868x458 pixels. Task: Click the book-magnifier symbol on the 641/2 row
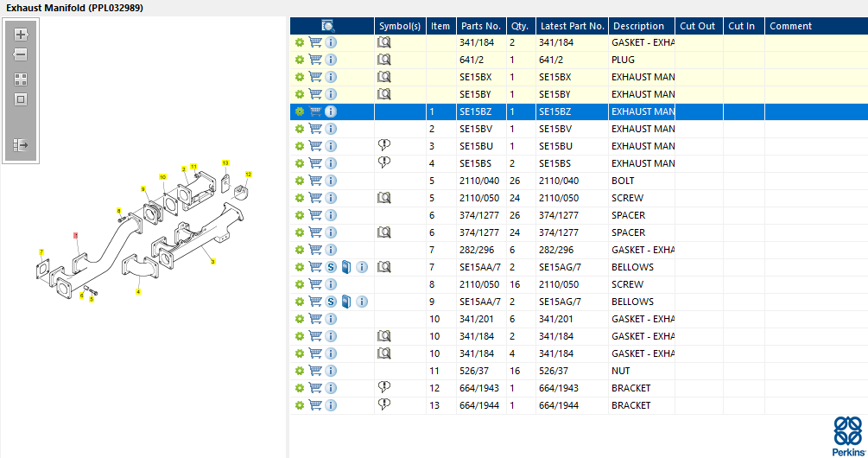click(384, 60)
